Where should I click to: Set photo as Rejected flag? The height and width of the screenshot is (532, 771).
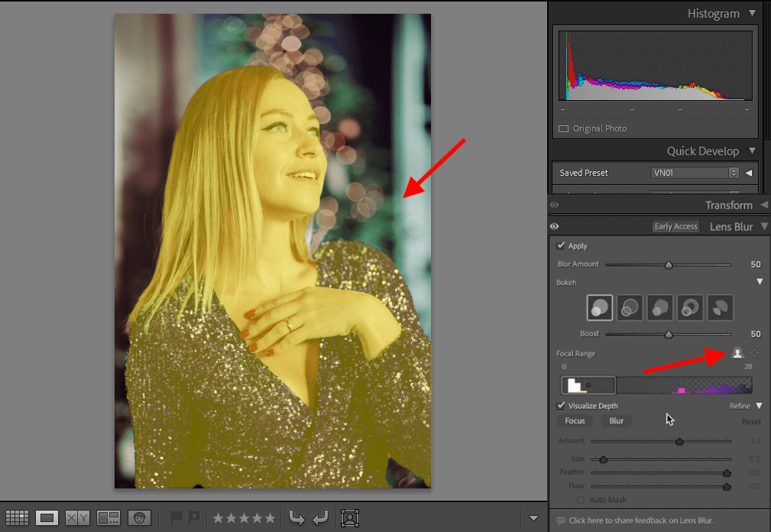click(194, 517)
